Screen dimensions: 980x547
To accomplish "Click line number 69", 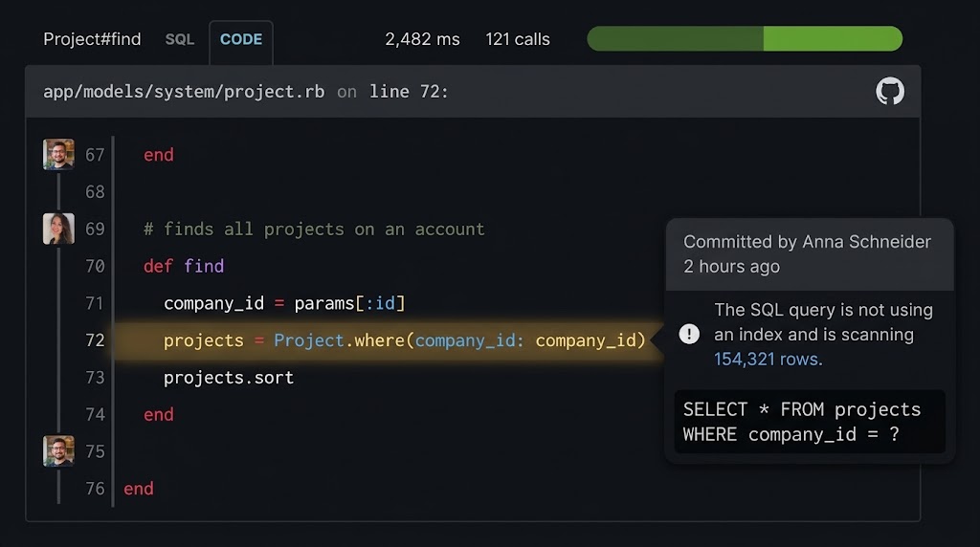I will click(x=95, y=230).
